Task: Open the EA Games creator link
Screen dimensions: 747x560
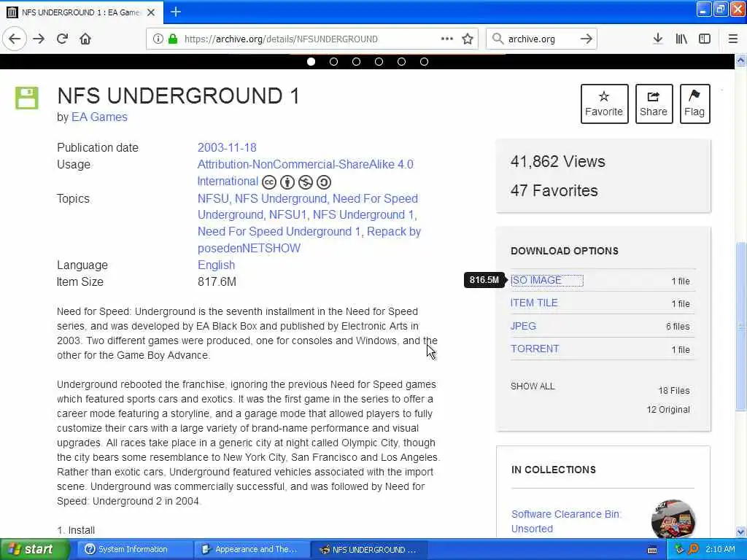Action: 99,117
